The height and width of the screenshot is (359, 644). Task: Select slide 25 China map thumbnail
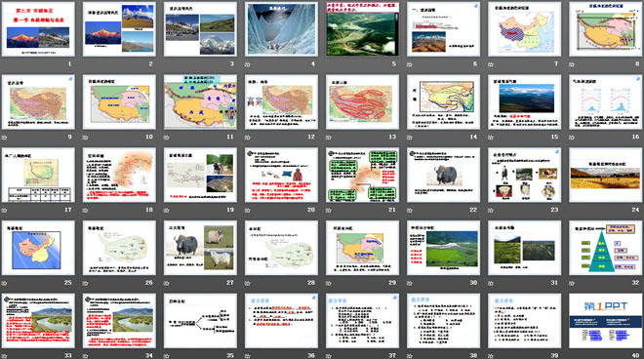38,248
